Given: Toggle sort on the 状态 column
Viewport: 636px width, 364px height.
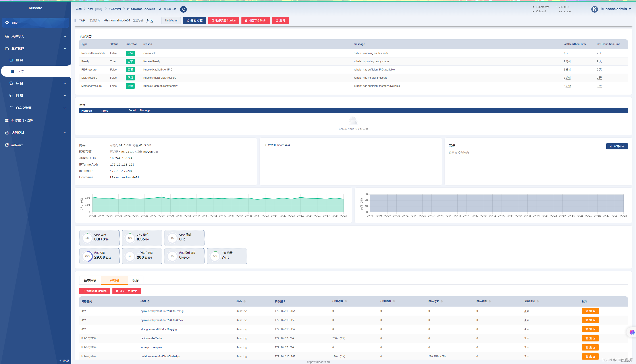Looking at the screenshot, I should point(245,301).
